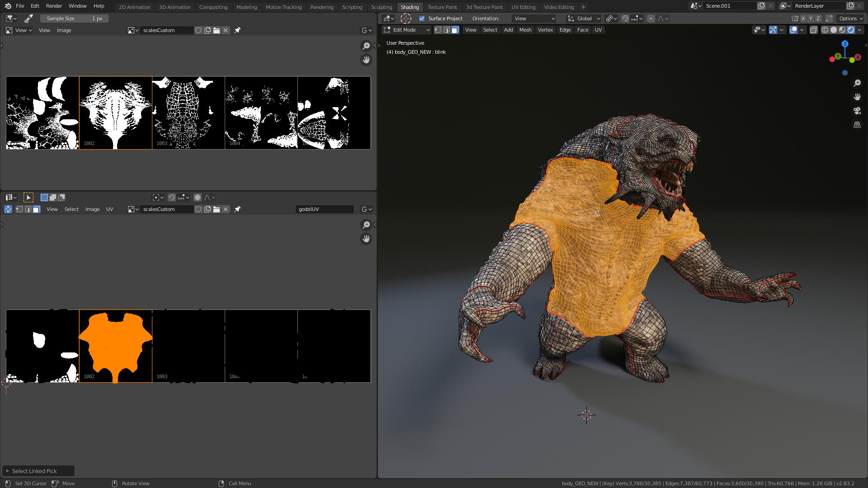868x488 pixels.
Task: Toggle perspective/orthographic grid icon
Action: pos(857,125)
